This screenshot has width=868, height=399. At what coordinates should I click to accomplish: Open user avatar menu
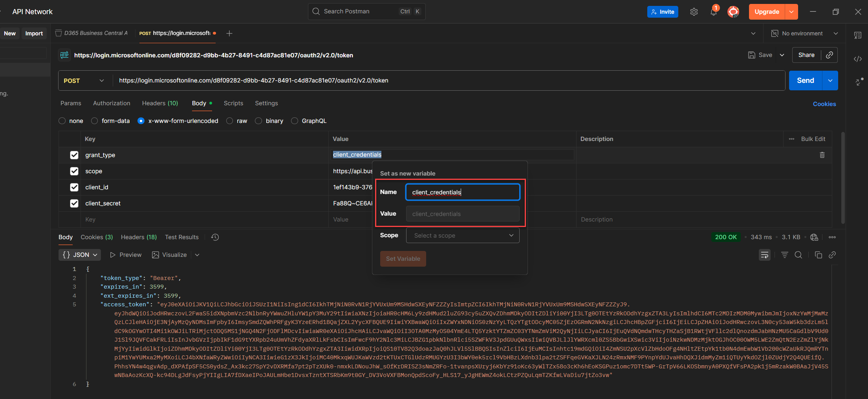[733, 12]
